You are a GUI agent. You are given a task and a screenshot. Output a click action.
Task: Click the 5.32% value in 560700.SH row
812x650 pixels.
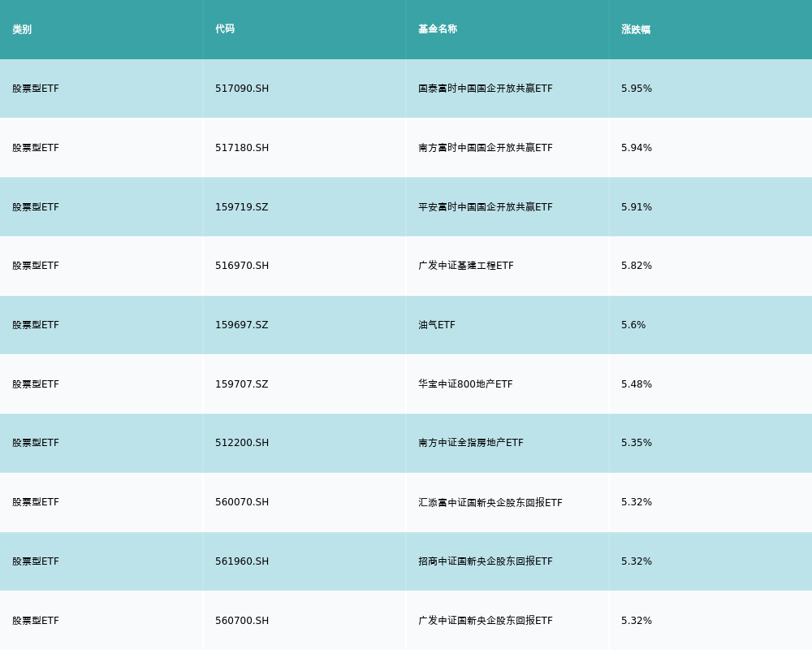(637, 621)
